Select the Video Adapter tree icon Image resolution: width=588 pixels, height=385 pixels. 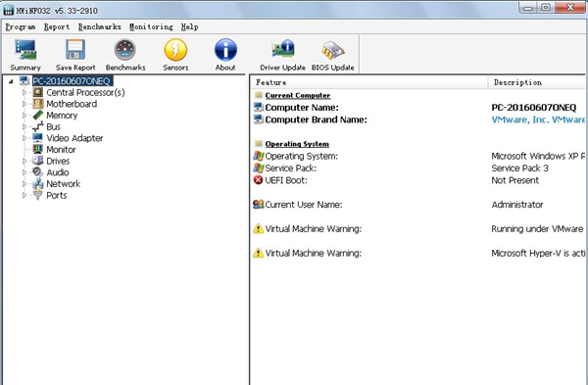pyautogui.click(x=38, y=138)
